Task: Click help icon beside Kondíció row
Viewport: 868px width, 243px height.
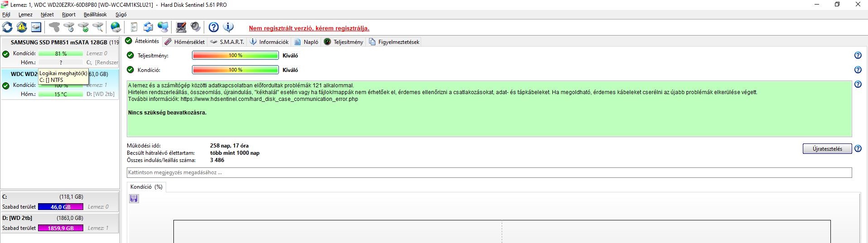Action: point(858,70)
